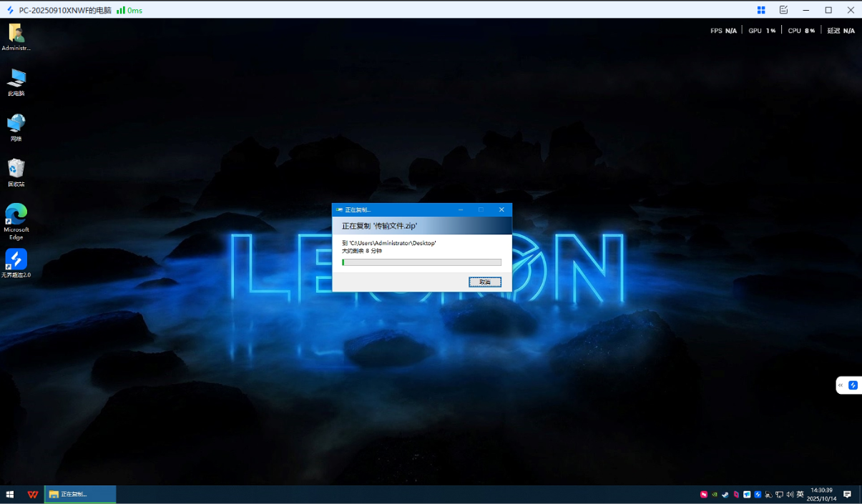Open the Administrator folder on desktop

pos(16,34)
